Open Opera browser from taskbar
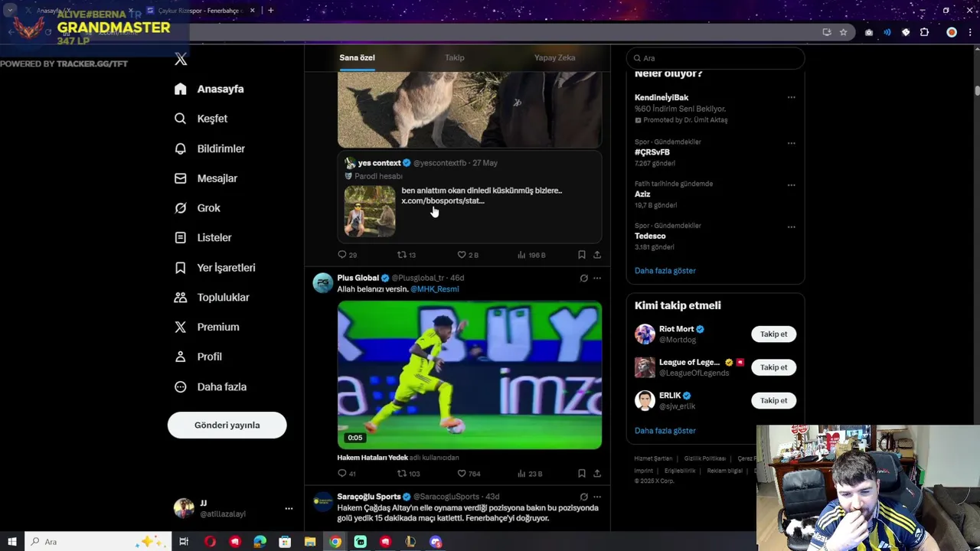Image resolution: width=980 pixels, height=551 pixels. pyautogui.click(x=210, y=542)
